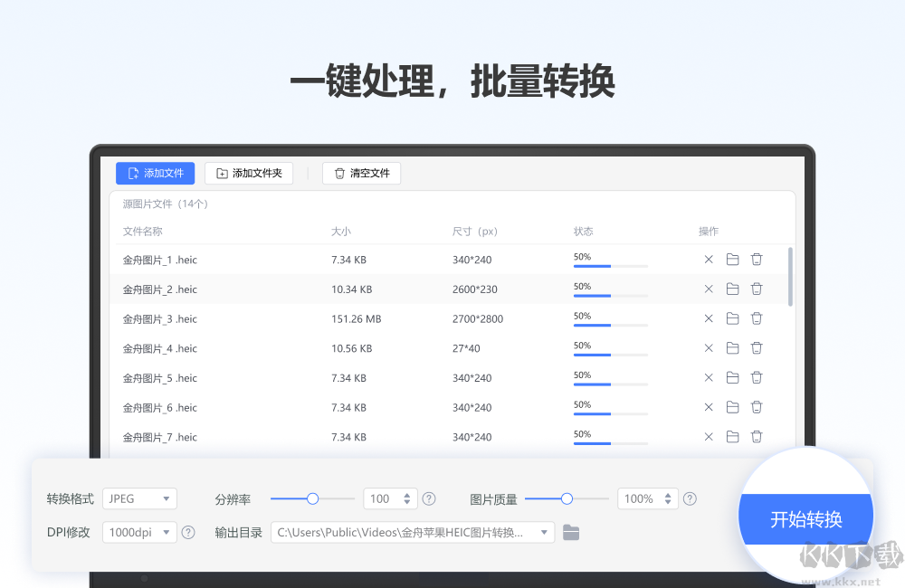
Task: Delete 金舟图片_1.heic using its trash icon
Action: click(x=757, y=259)
